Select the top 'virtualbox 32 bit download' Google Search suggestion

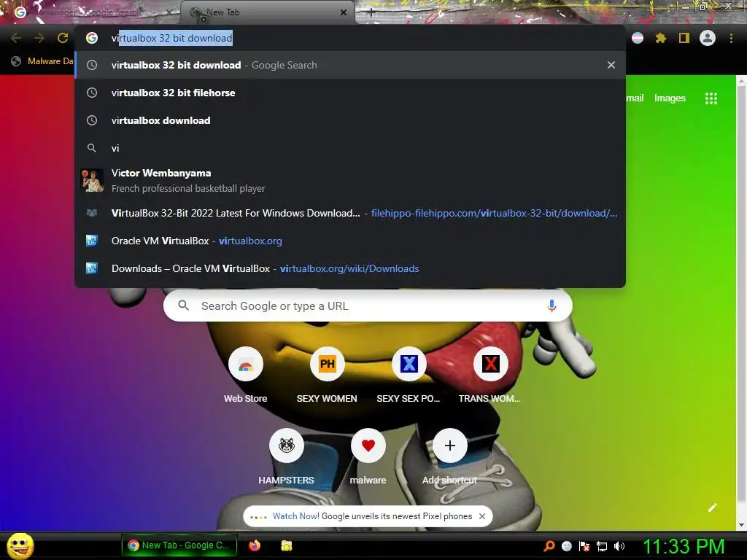coord(350,65)
